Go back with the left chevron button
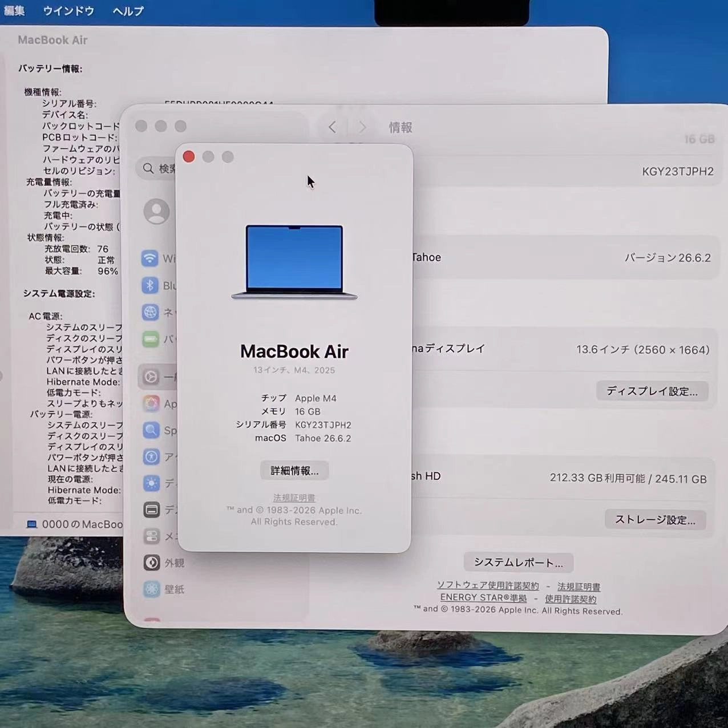The height and width of the screenshot is (728, 728). [x=332, y=127]
